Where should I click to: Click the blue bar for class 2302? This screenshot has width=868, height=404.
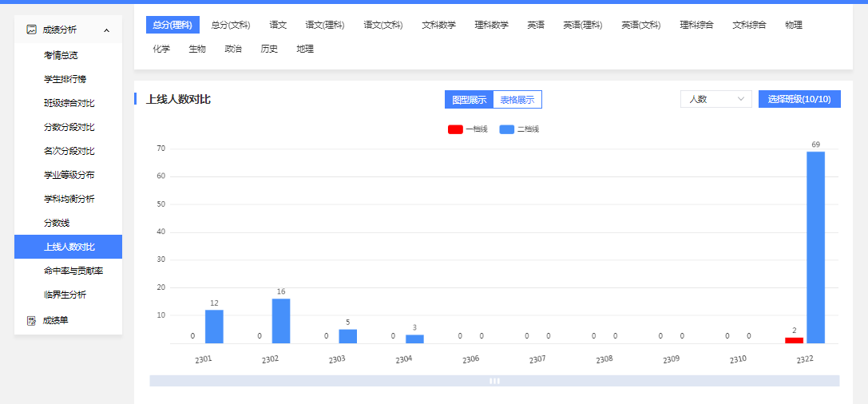[x=281, y=321]
